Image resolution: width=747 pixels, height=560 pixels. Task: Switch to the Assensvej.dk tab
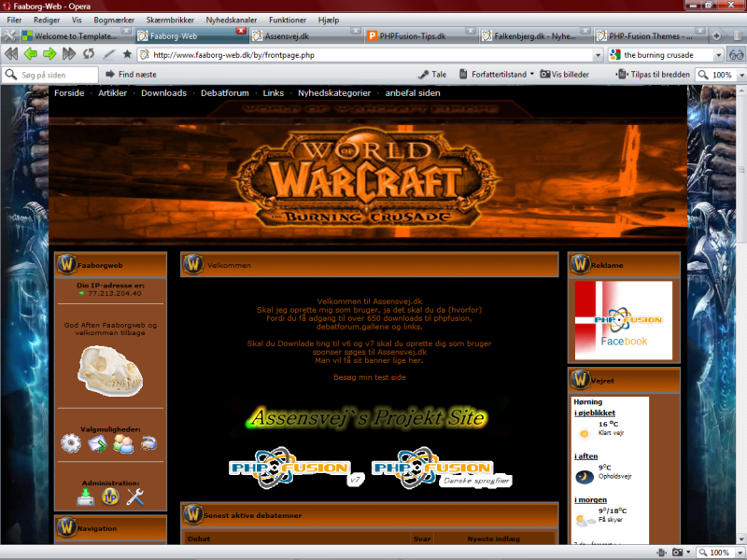click(306, 35)
